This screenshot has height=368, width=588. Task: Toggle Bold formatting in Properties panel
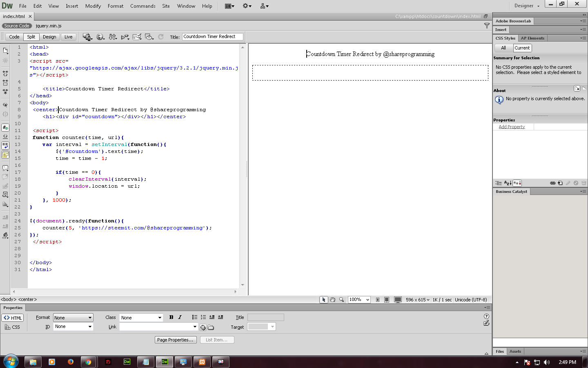pos(171,317)
